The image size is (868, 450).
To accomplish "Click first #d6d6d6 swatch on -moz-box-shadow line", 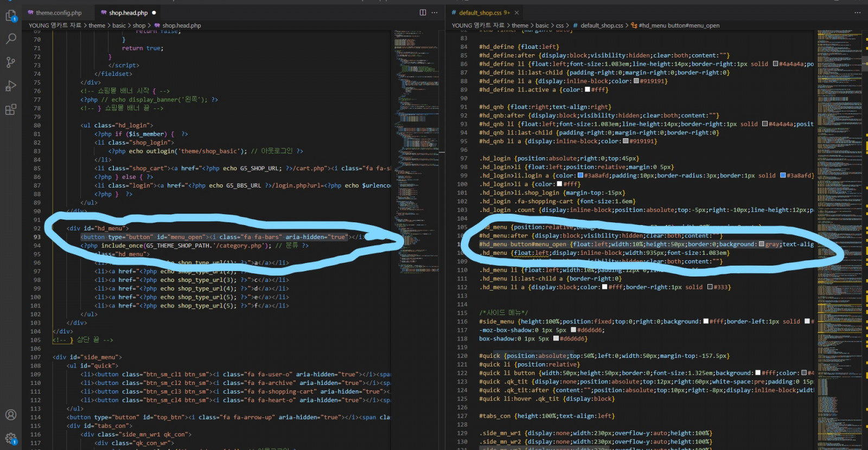I will 573,330.
